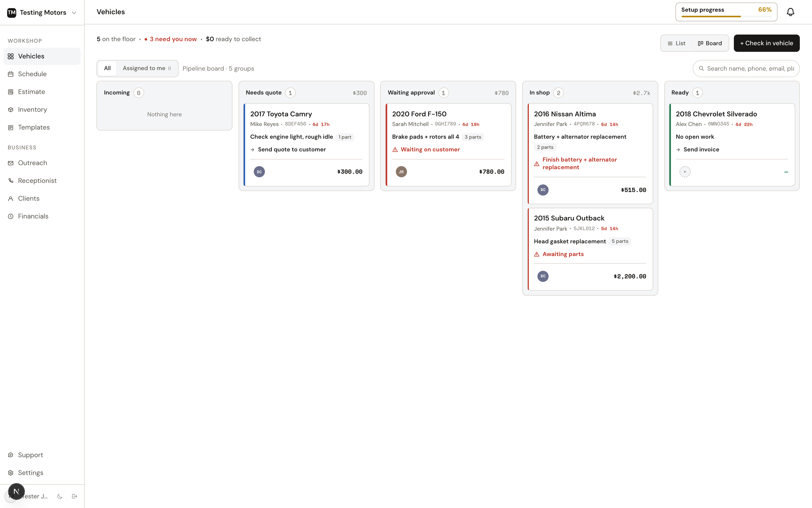
Task: Click DC avatar on Subaru Outback card
Action: [543, 276]
